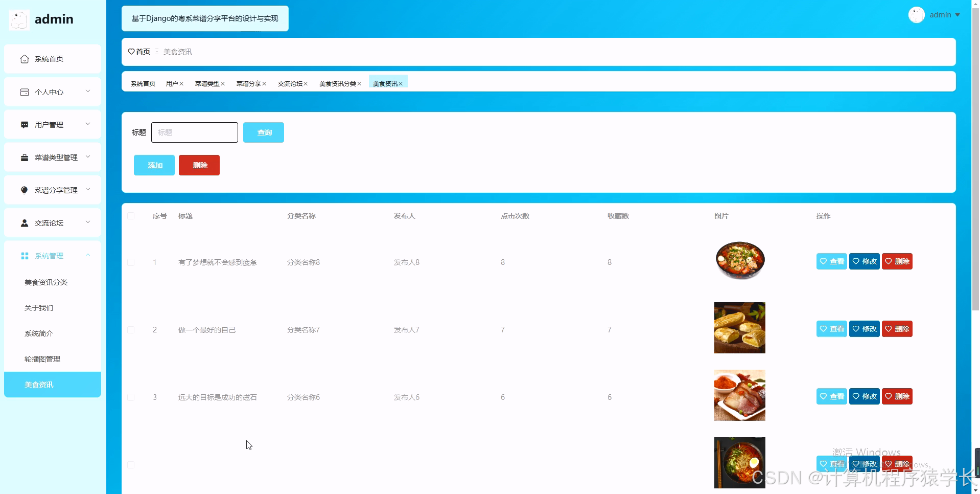Image resolution: width=980 pixels, height=494 pixels.
Task: View row 3 with 查看 button
Action: pyautogui.click(x=831, y=396)
